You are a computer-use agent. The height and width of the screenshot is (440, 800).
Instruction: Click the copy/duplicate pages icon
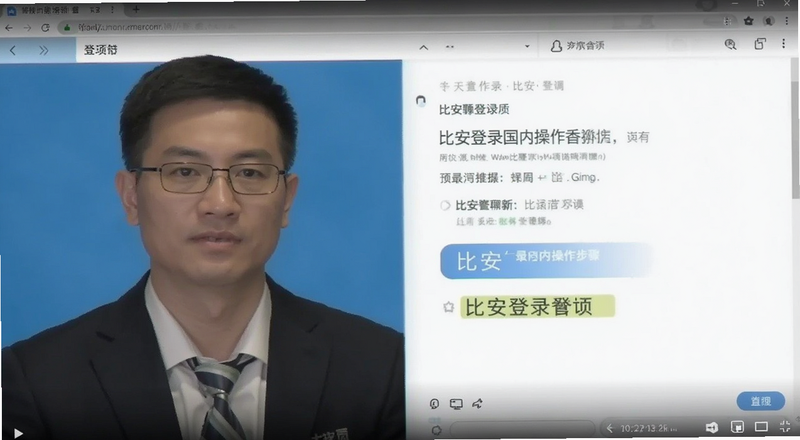click(x=760, y=44)
